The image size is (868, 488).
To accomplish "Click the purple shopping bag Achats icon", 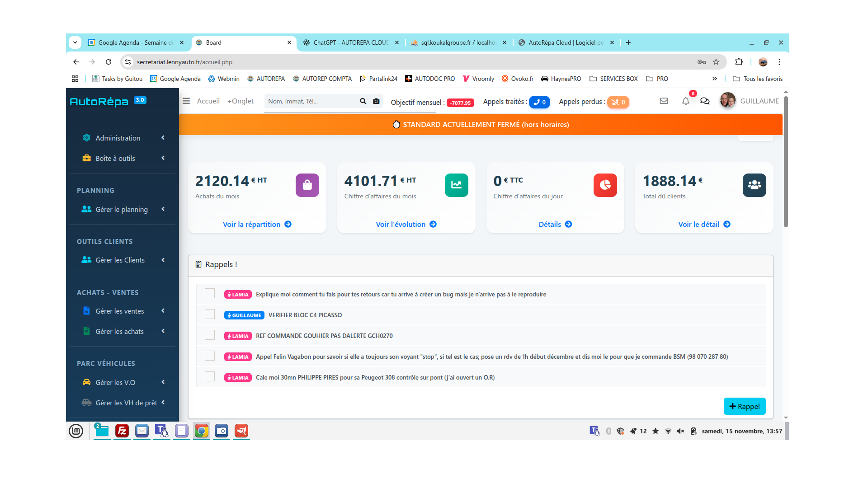I will point(307,185).
